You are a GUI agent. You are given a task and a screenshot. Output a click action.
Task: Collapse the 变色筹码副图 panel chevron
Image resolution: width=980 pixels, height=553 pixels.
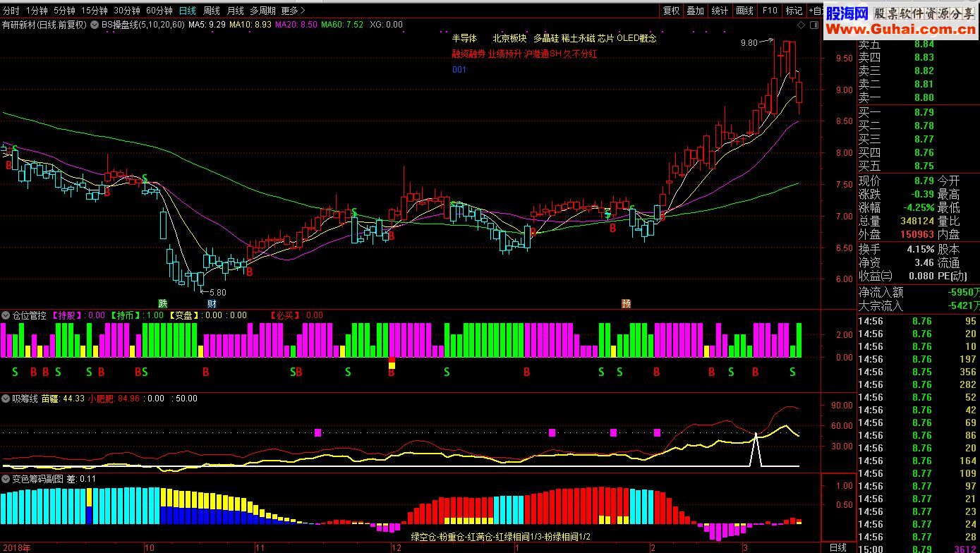click(6, 478)
